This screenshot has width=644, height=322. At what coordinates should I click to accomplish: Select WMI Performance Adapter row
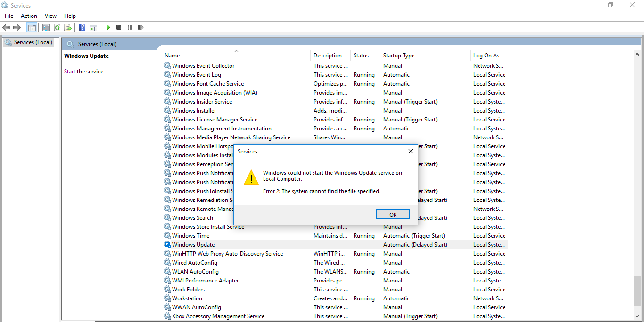(x=335, y=281)
